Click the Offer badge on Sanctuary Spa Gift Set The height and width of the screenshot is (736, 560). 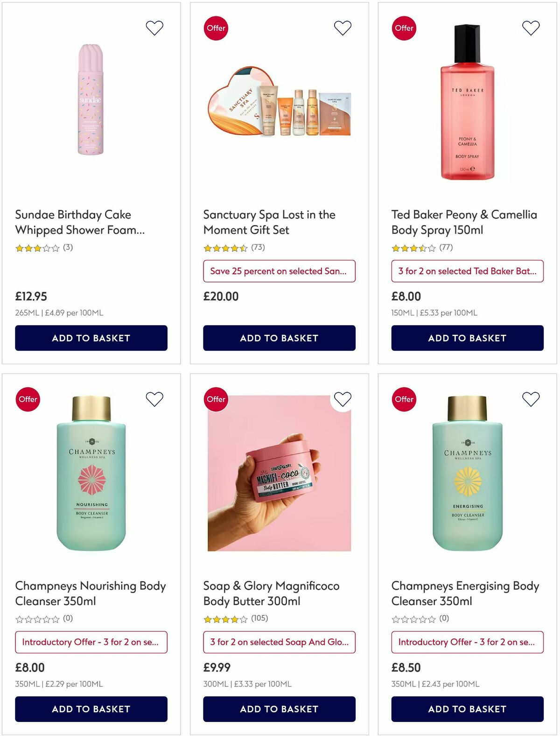click(x=216, y=28)
